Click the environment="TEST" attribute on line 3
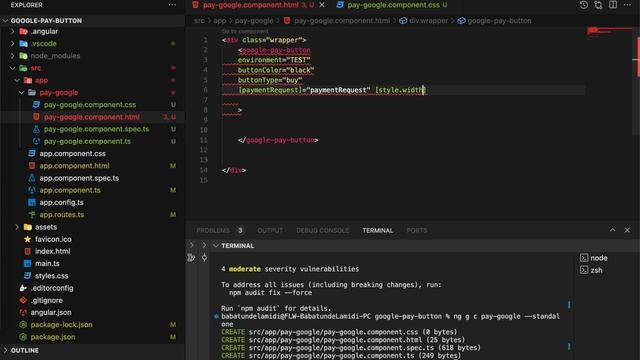 click(274, 60)
